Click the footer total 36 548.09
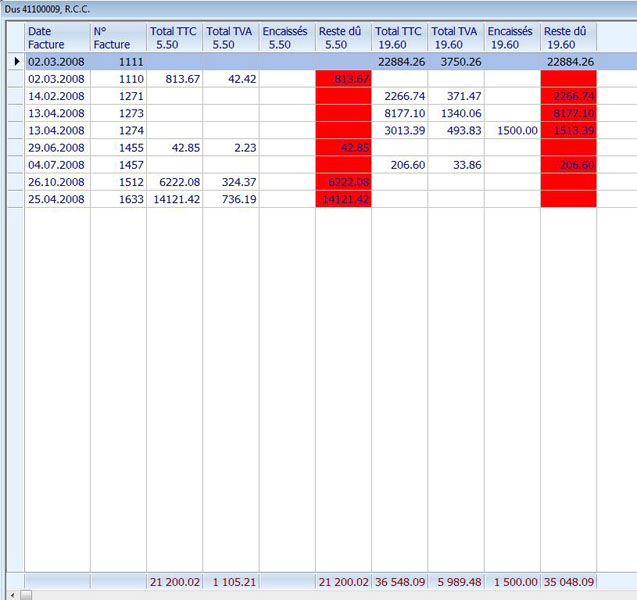 click(399, 581)
